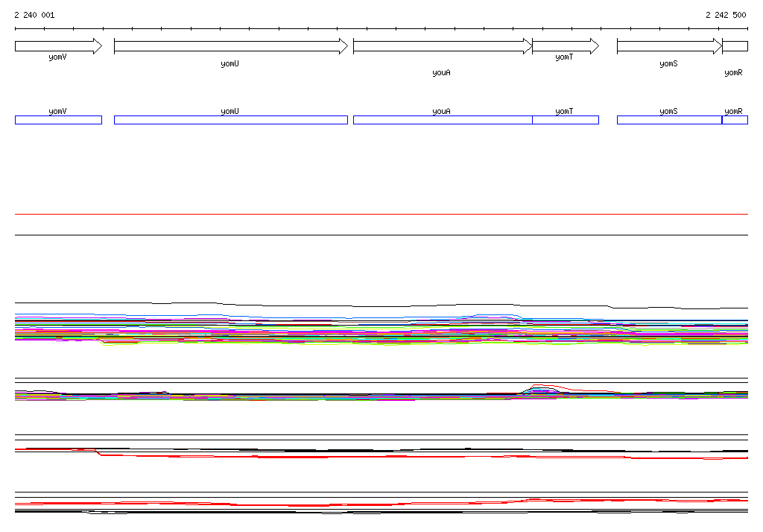Click the youA label above blue box
Image resolution: width=763 pixels, height=532 pixels.
pyautogui.click(x=441, y=112)
